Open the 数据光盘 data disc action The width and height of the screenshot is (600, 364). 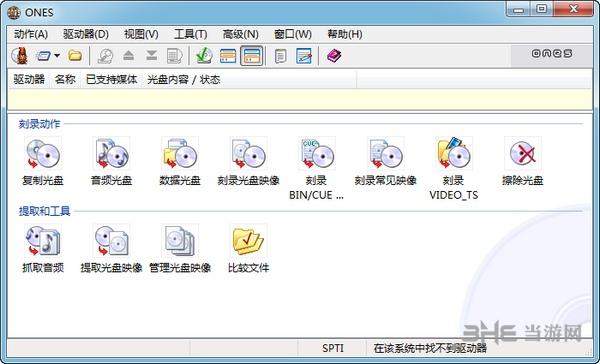(180, 162)
